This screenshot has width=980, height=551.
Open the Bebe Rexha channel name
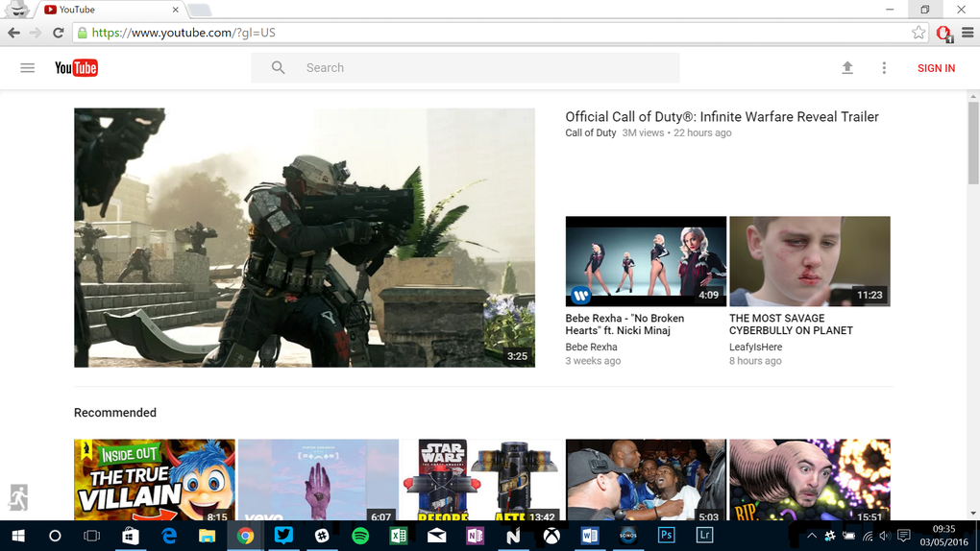(x=591, y=347)
